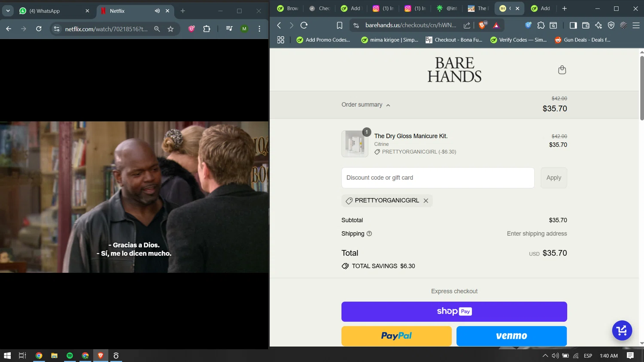This screenshot has height=362, width=644.
Task: Show hidden system tray icons
Action: pyautogui.click(x=545, y=356)
